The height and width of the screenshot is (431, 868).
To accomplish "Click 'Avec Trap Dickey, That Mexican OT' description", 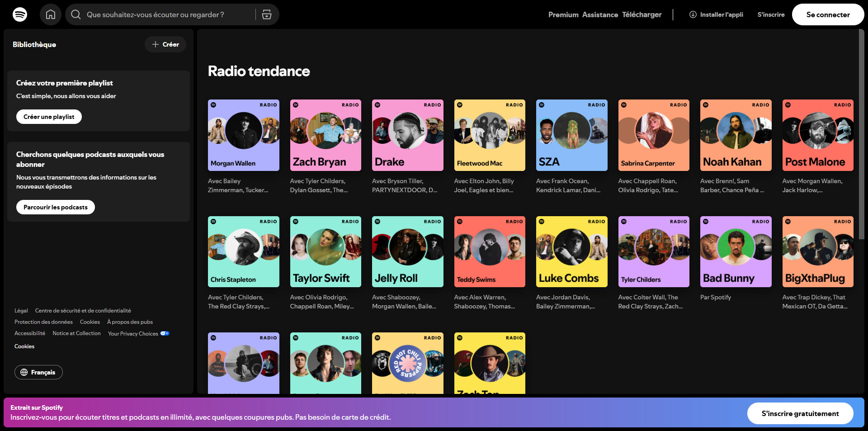I will point(815,302).
